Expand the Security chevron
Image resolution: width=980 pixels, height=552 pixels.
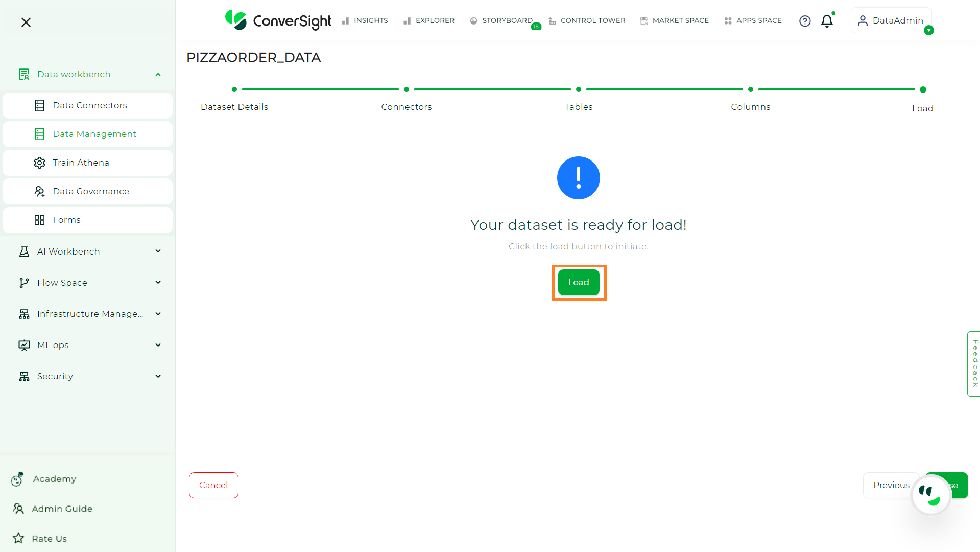[158, 376]
